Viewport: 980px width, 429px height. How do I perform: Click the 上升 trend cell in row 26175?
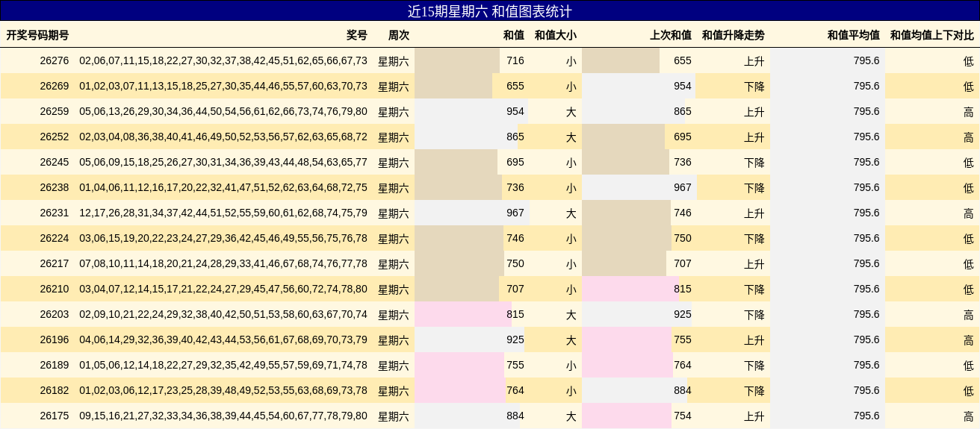(x=754, y=416)
